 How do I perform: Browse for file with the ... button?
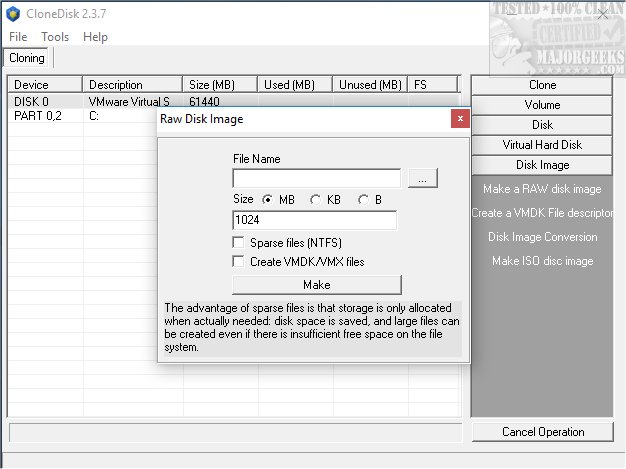[423, 178]
